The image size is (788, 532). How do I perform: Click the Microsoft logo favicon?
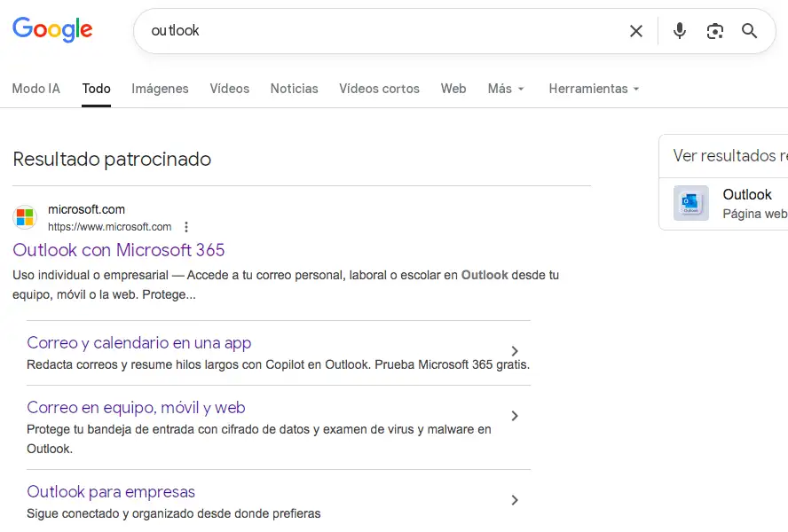tap(25, 217)
